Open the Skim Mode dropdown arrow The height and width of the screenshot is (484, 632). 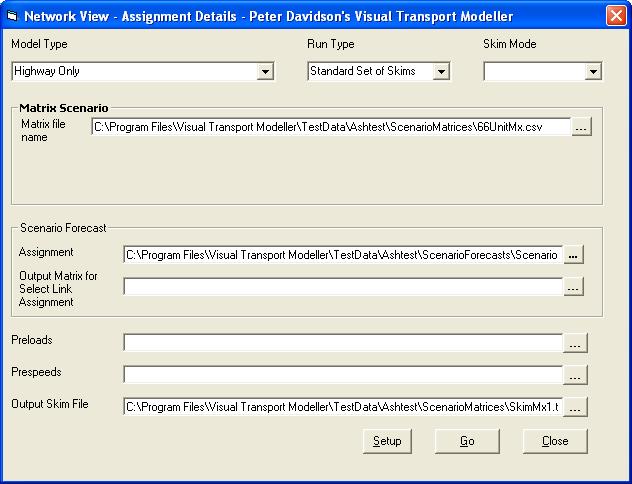[x=593, y=71]
